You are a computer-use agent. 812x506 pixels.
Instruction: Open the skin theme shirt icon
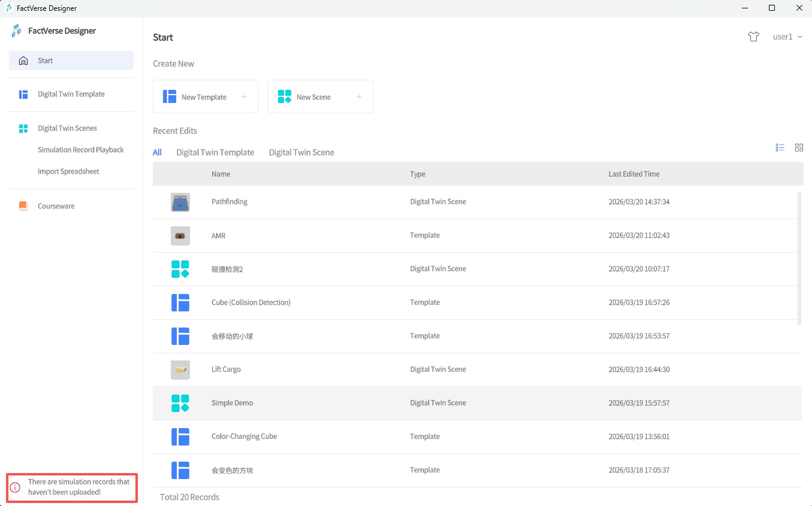[753, 37]
